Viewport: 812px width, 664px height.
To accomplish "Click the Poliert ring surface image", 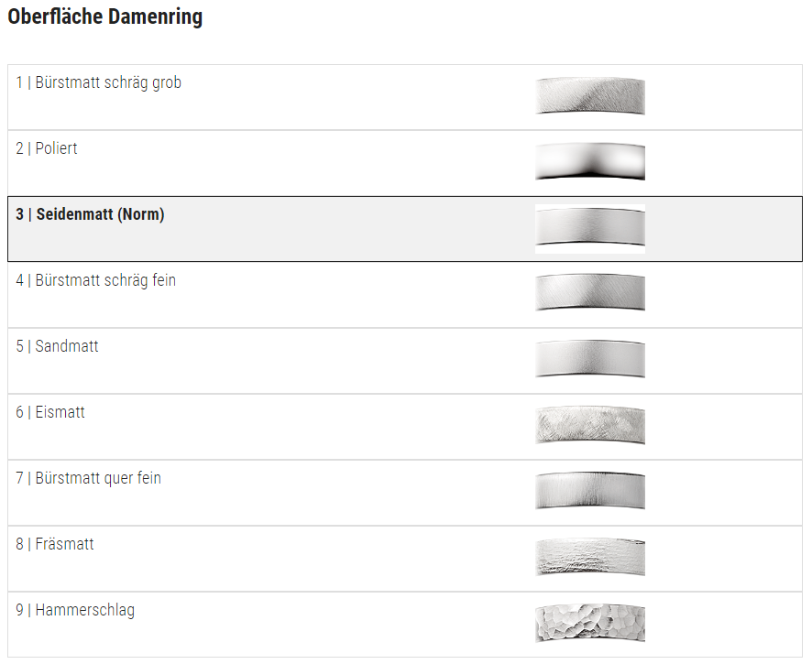I will click(590, 162).
